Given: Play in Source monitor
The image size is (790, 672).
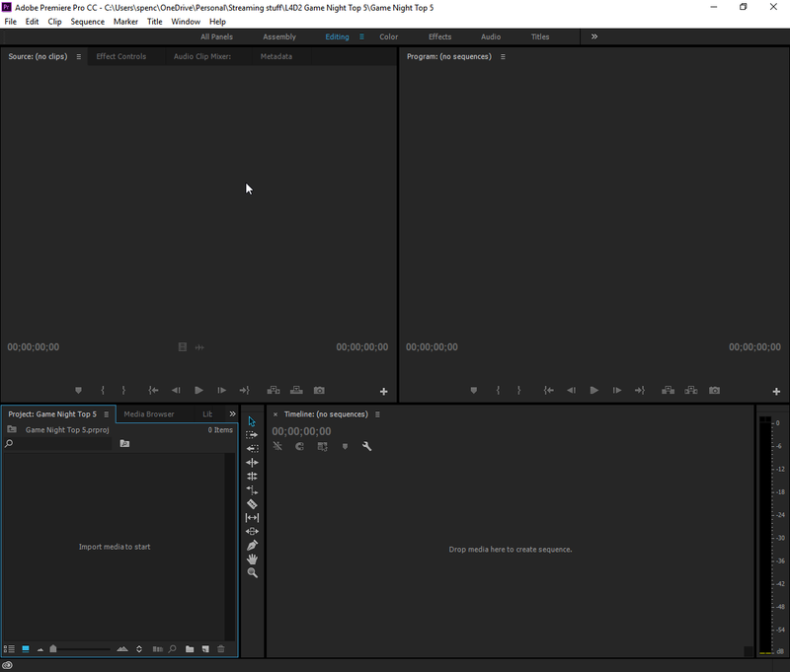Looking at the screenshot, I should coord(198,390).
